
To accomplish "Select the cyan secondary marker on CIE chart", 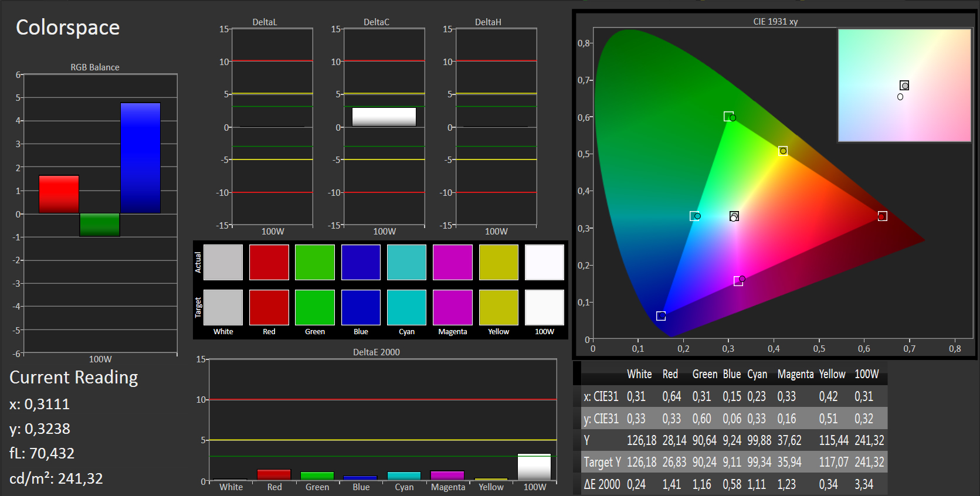I will click(x=695, y=216).
